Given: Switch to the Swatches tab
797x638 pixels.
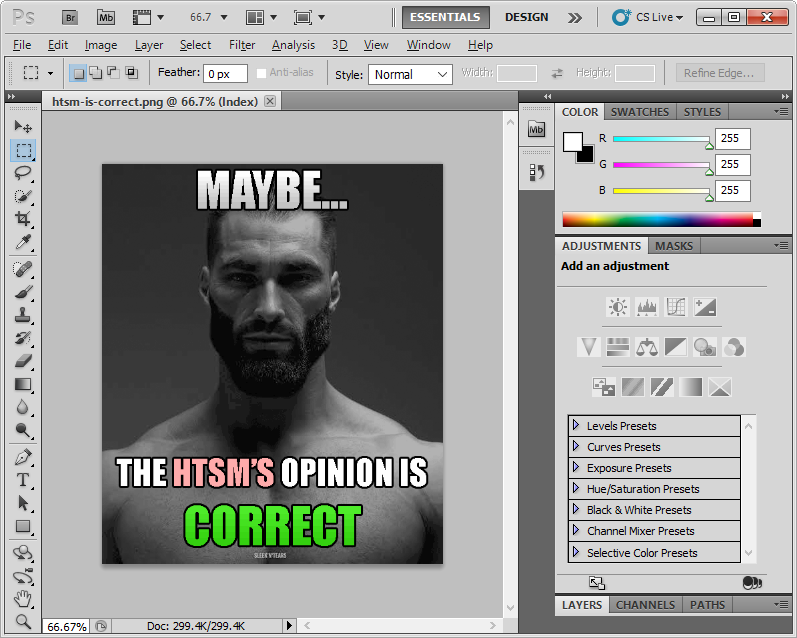Looking at the screenshot, I should pos(639,112).
